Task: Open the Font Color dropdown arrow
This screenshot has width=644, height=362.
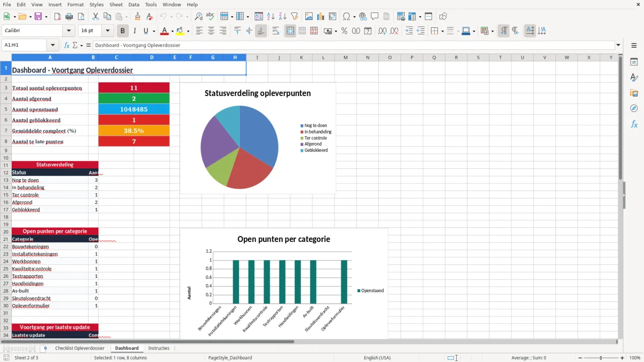Action: pyautogui.click(x=172, y=31)
